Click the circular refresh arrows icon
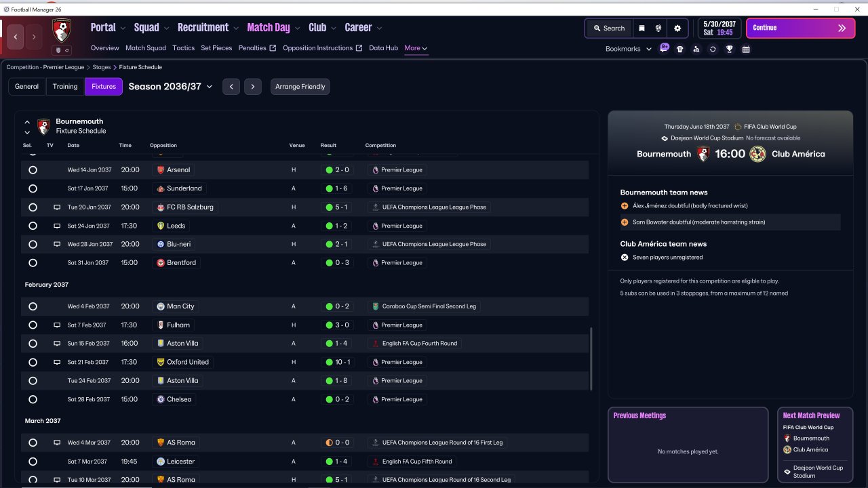868x488 pixels. click(713, 49)
